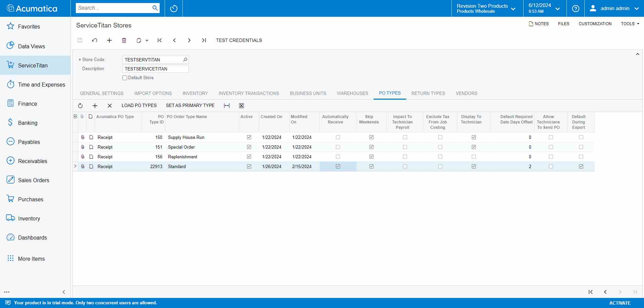Select the Replenishment PO type name cell
The width and height of the screenshot is (644, 308).
202,157
